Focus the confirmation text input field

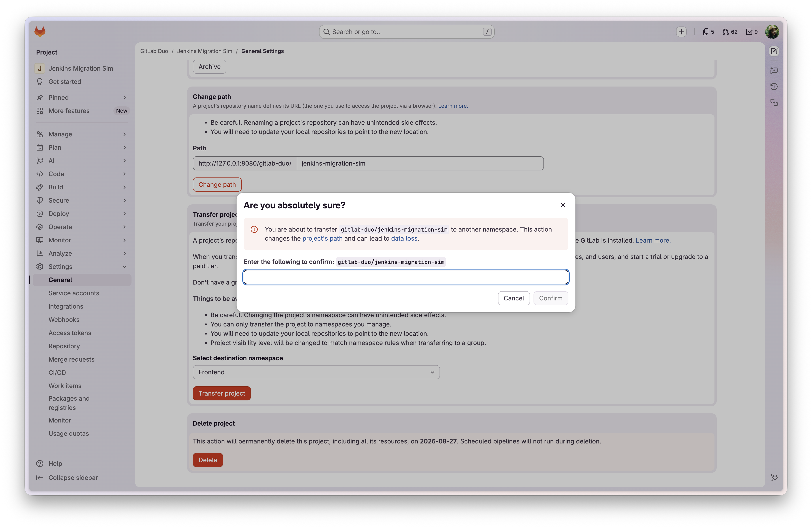(x=406, y=277)
